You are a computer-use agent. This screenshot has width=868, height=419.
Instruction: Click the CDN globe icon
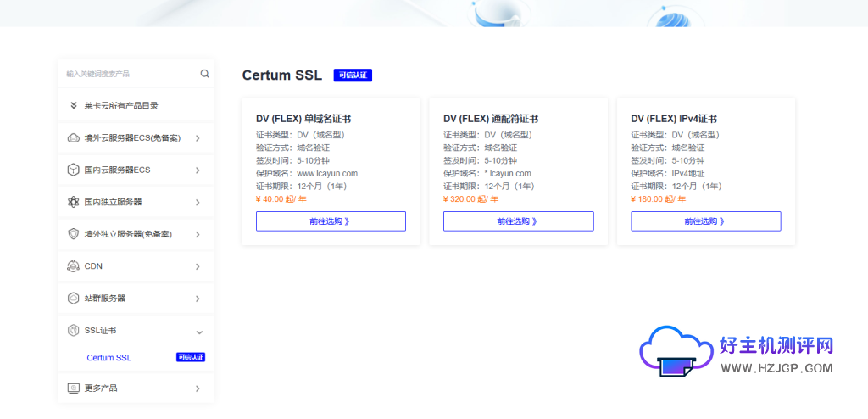(x=73, y=266)
